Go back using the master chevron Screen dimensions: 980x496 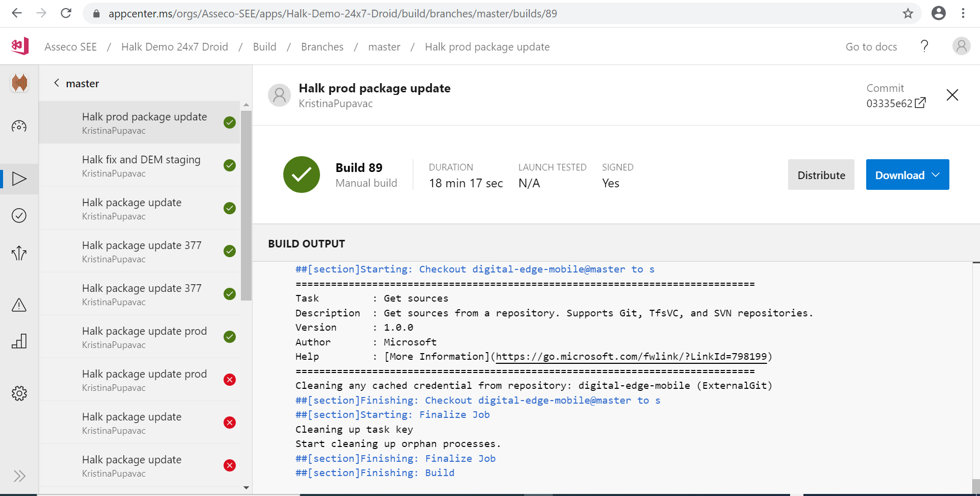[57, 83]
